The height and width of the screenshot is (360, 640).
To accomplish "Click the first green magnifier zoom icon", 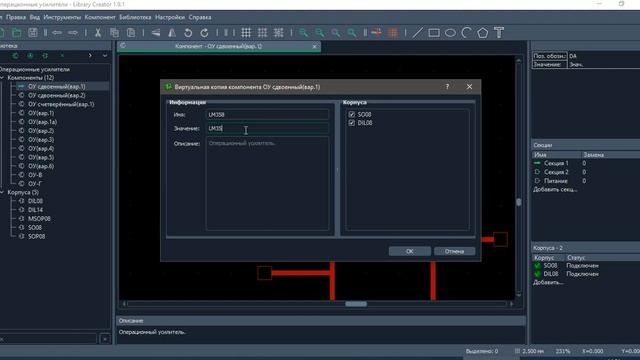I will (x=304, y=33).
